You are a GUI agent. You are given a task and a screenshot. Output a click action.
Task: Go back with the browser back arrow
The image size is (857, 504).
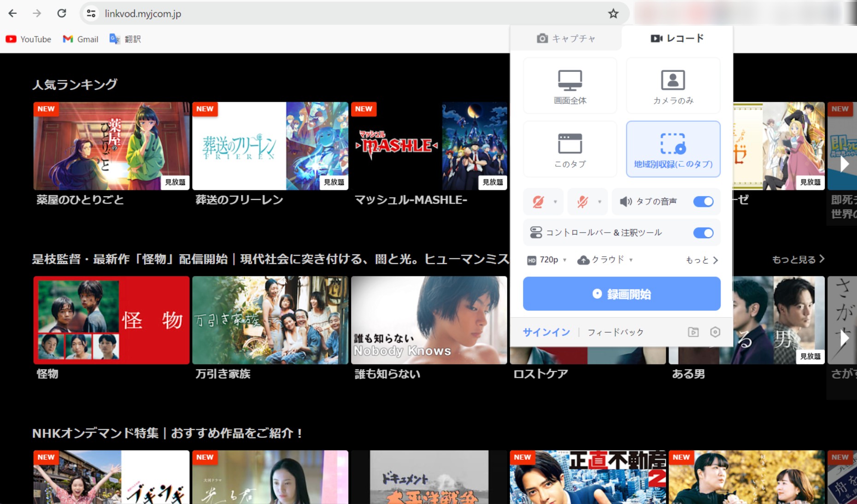[x=12, y=13]
